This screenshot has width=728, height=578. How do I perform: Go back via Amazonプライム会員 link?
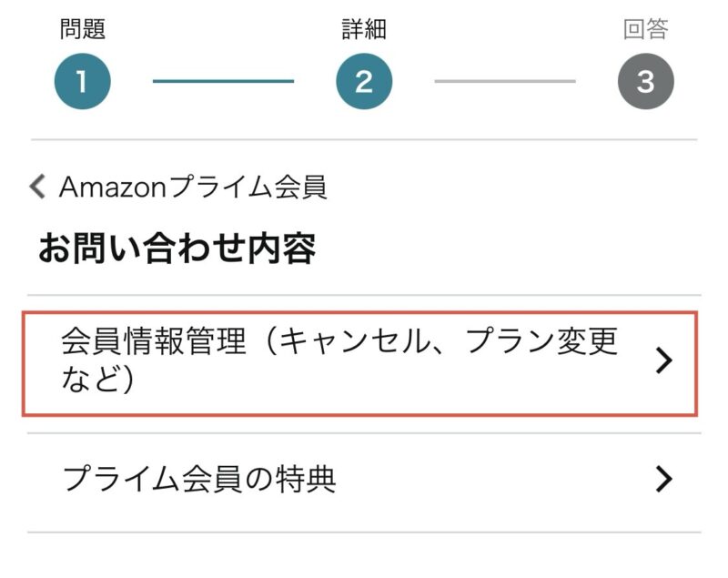point(193,188)
